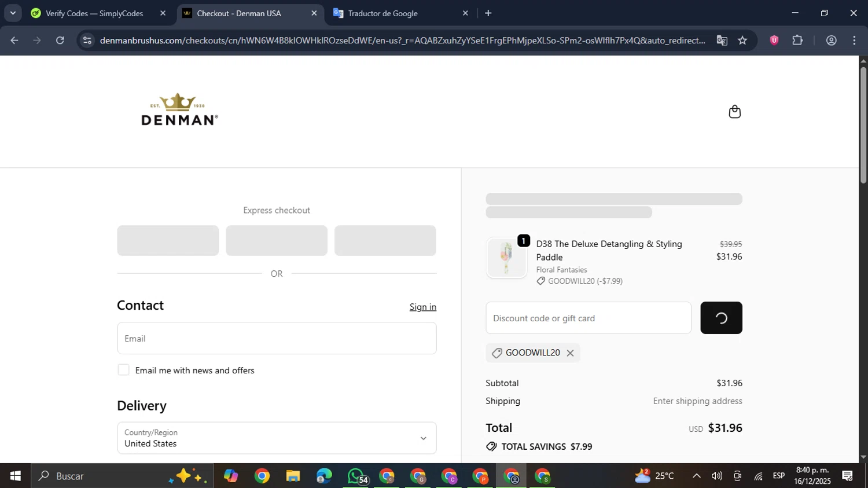Bookmark this page with star icon
Screen dimensions: 868x488
743,41
